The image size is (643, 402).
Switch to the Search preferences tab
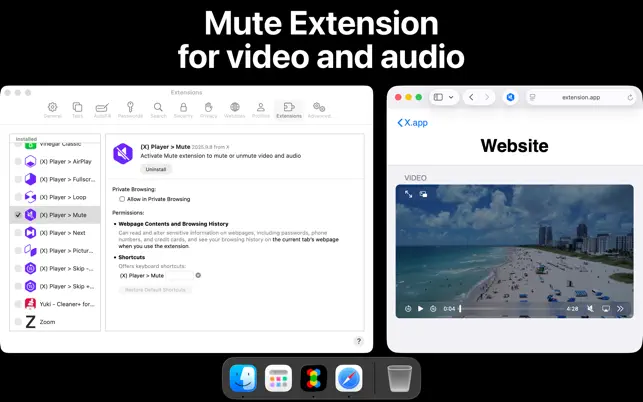pyautogui.click(x=158, y=110)
